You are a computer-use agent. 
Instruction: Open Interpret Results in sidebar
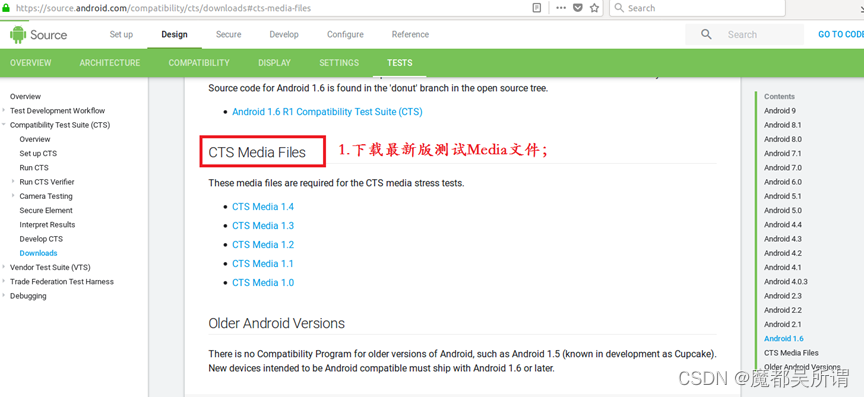47,224
